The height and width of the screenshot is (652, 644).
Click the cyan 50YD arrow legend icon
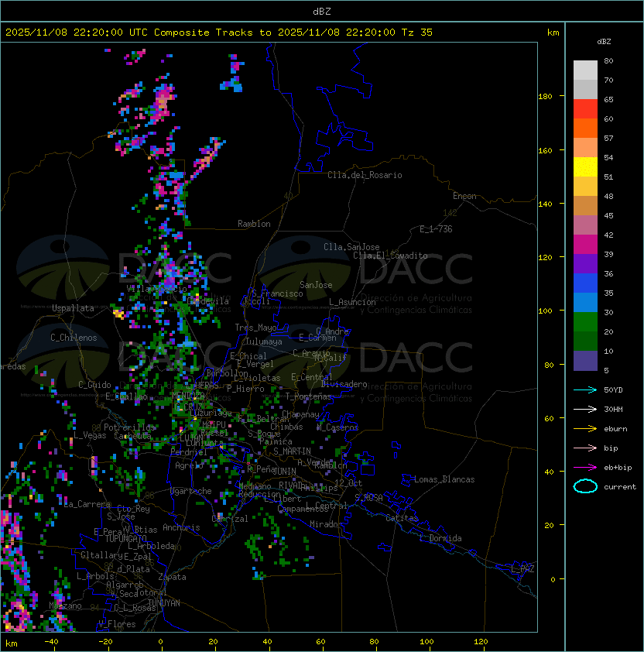click(585, 390)
